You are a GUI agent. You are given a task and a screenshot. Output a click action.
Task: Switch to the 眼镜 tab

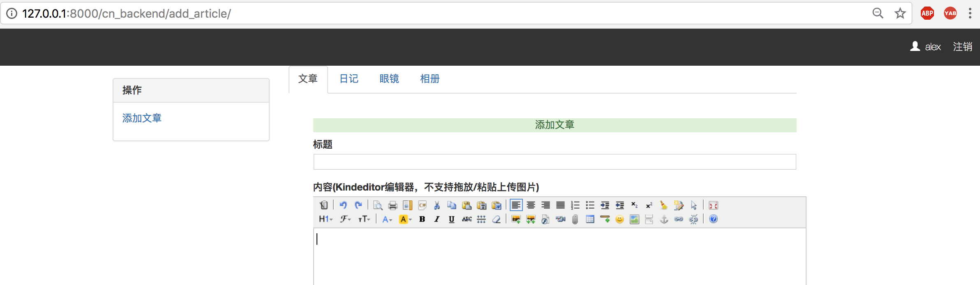[x=389, y=79]
